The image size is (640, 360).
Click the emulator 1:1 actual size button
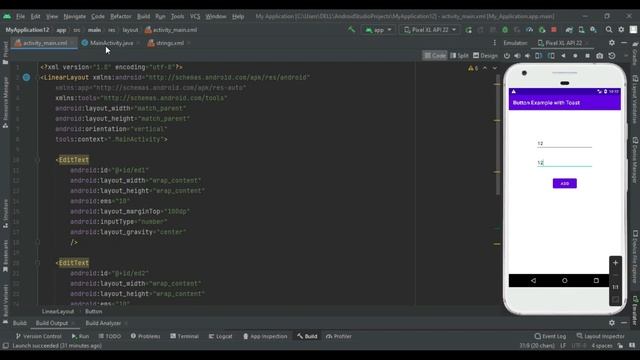point(615,287)
